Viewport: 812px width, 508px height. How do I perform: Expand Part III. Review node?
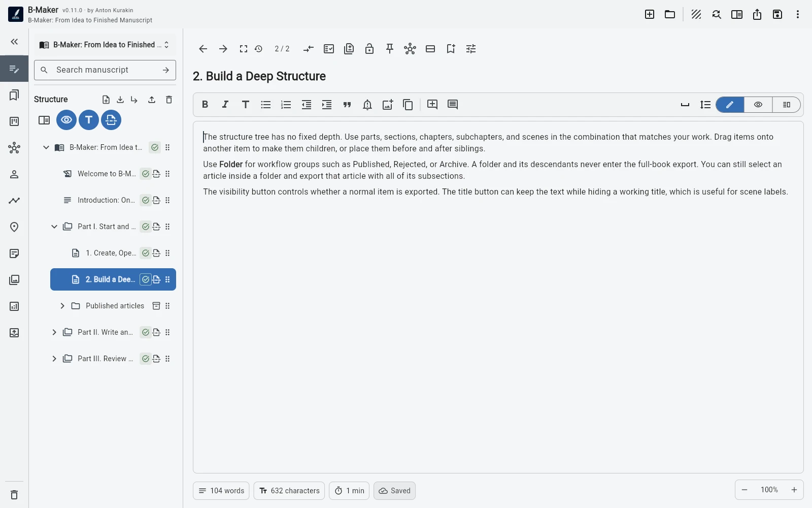click(54, 359)
